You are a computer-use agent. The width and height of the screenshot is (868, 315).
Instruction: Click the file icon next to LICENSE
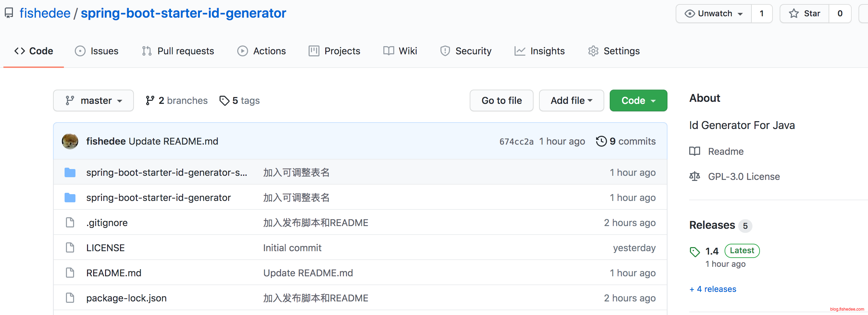(70, 248)
